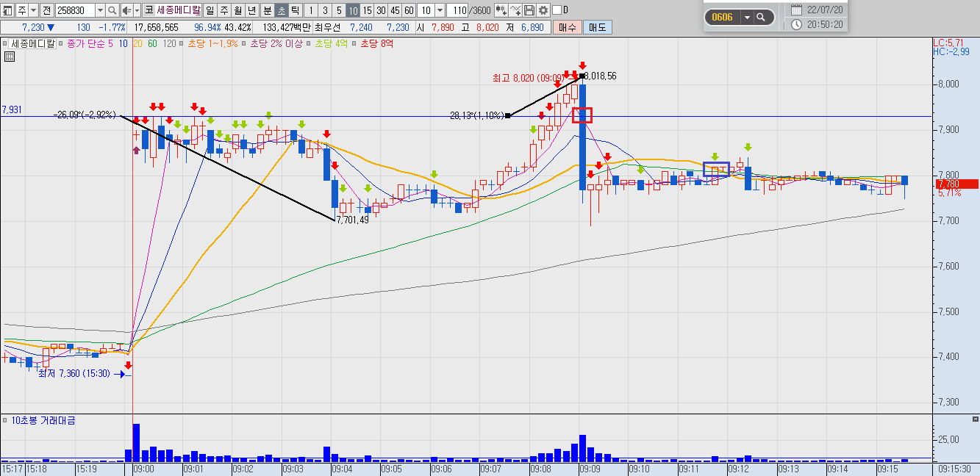Viewport: 980px width, 476px height.
Task: Click the clock icon beside 20:50:20
Action: click(797, 24)
